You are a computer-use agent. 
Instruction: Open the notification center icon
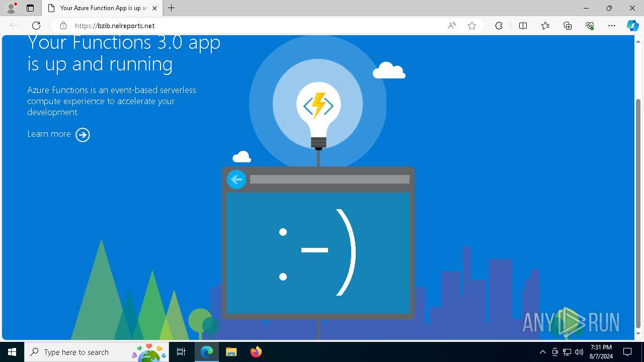[x=627, y=352]
